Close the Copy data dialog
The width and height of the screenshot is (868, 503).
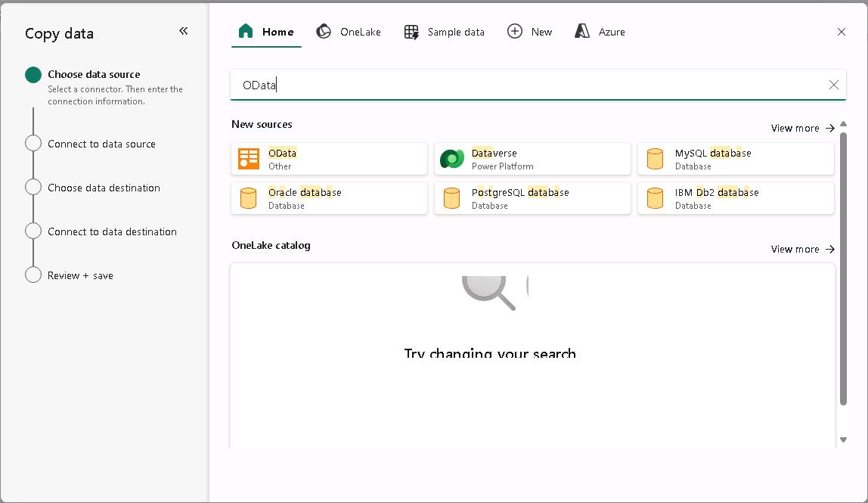click(x=842, y=32)
